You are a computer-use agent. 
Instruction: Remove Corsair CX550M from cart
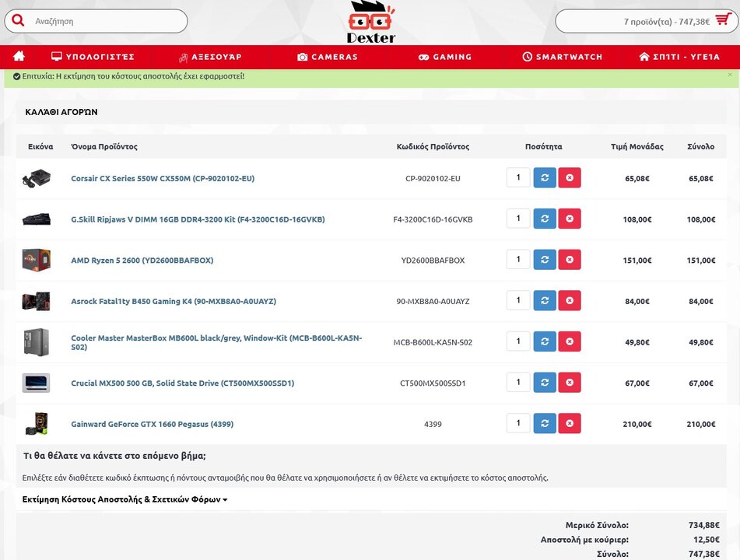click(x=570, y=178)
